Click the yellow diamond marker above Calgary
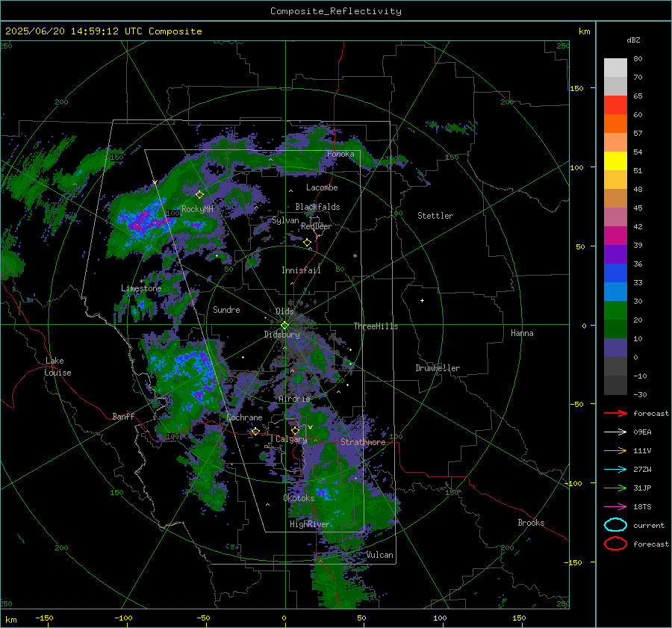The width and height of the screenshot is (672, 628). click(295, 430)
